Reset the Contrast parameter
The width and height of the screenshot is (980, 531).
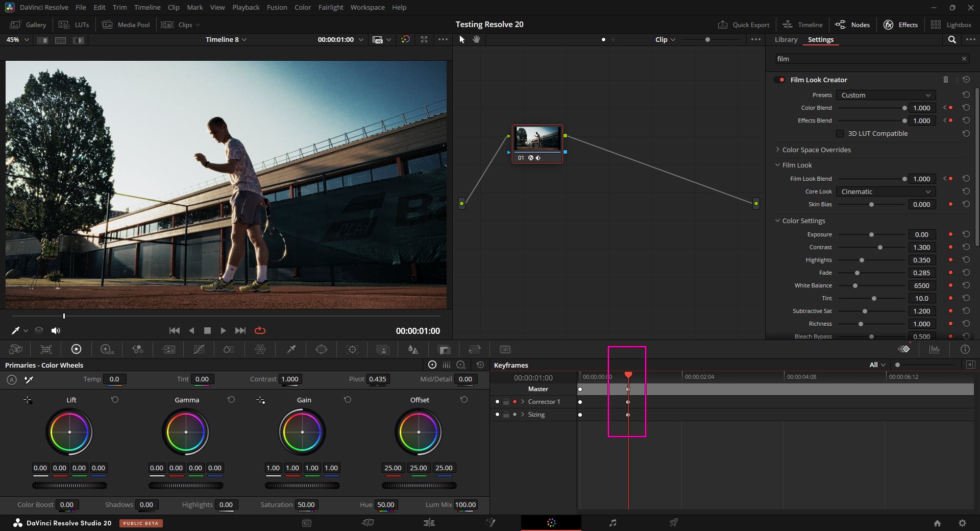click(x=966, y=247)
